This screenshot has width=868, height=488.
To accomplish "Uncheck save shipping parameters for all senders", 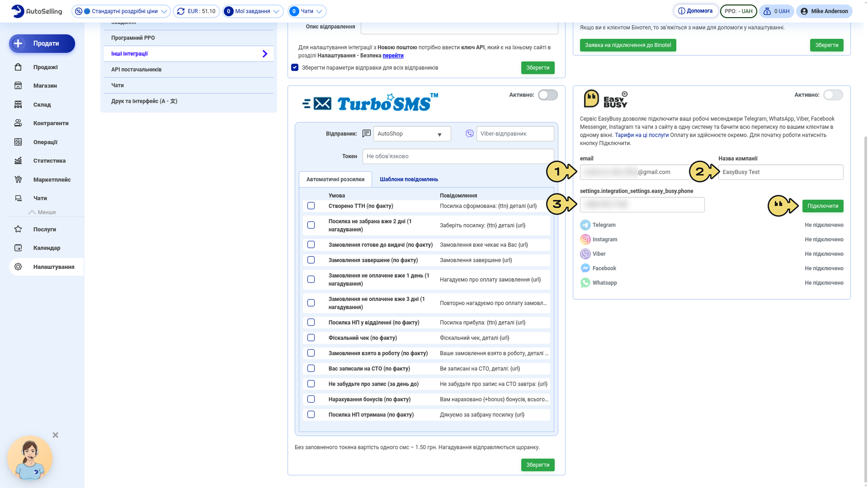I will [x=295, y=68].
